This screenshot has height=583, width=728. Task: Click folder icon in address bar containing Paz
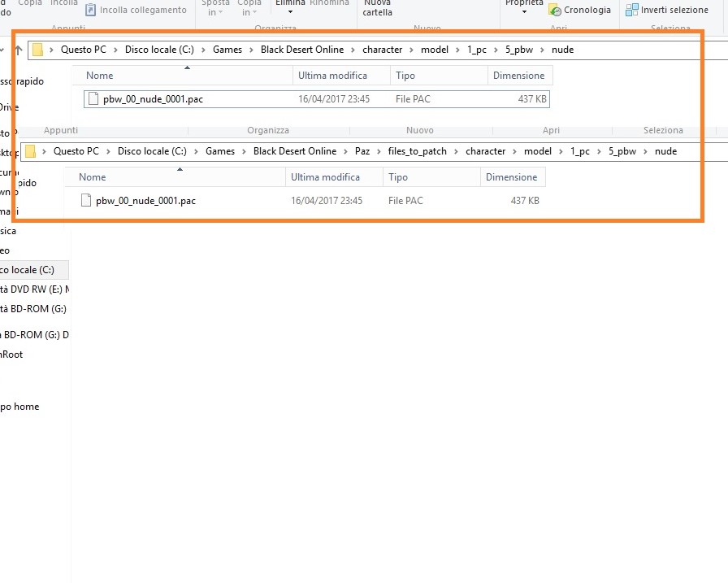31,151
